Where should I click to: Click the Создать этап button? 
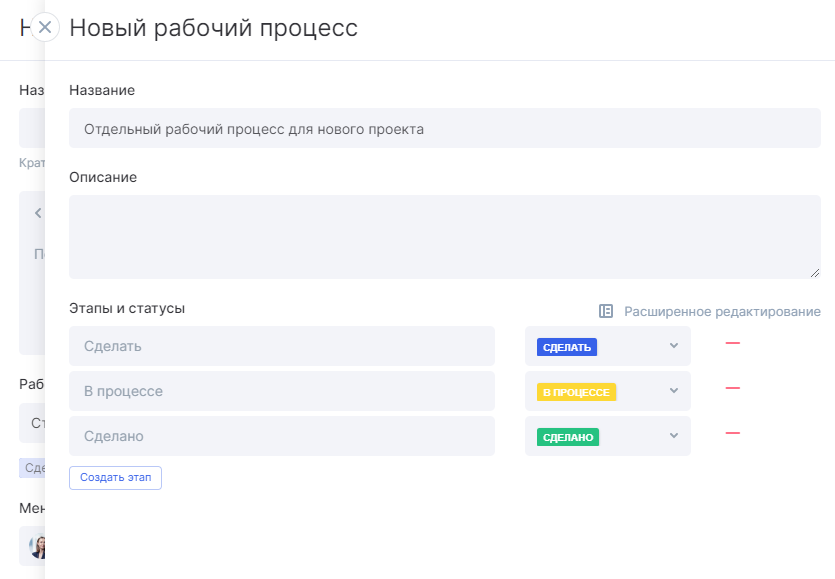tap(116, 478)
